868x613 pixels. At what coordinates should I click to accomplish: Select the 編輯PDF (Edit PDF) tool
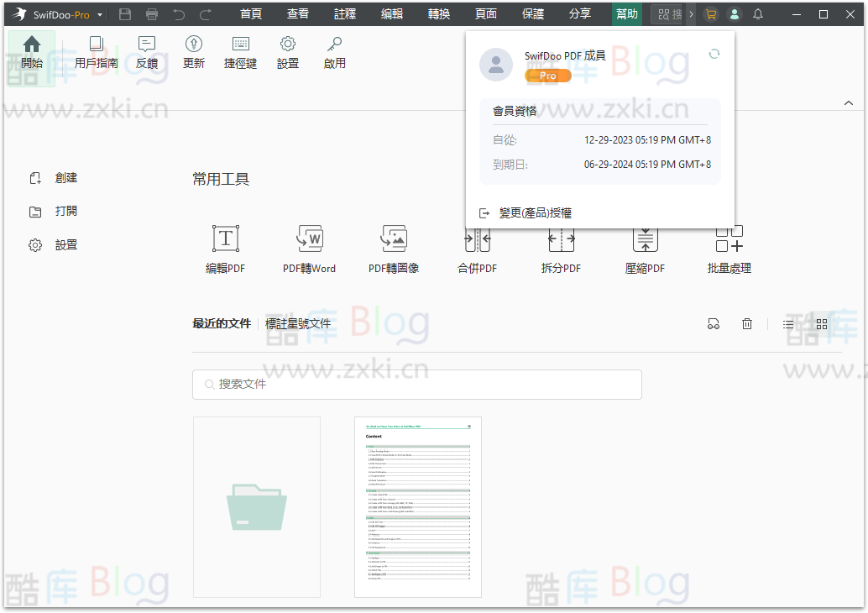[x=225, y=248]
